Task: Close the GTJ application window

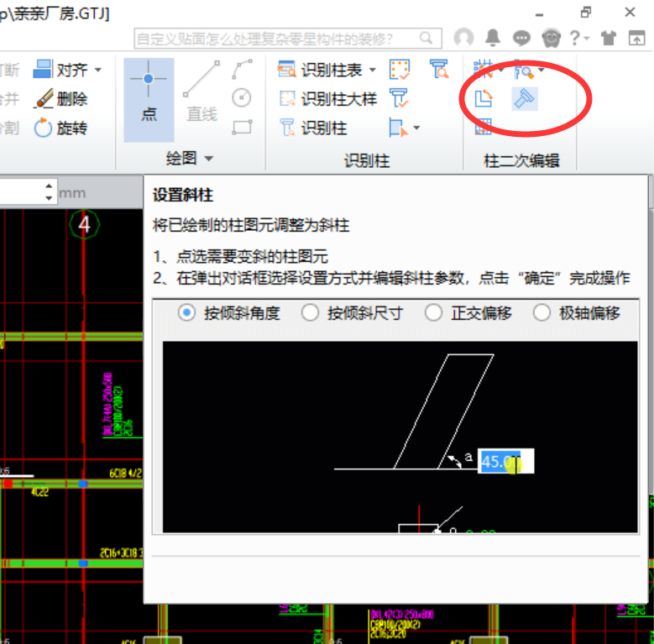Action: pyautogui.click(x=630, y=13)
